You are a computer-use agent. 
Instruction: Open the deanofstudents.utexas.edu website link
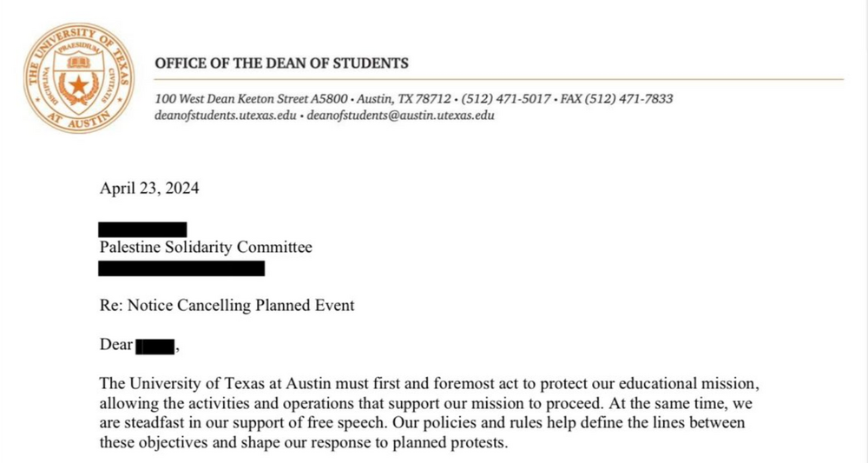pyautogui.click(x=224, y=116)
